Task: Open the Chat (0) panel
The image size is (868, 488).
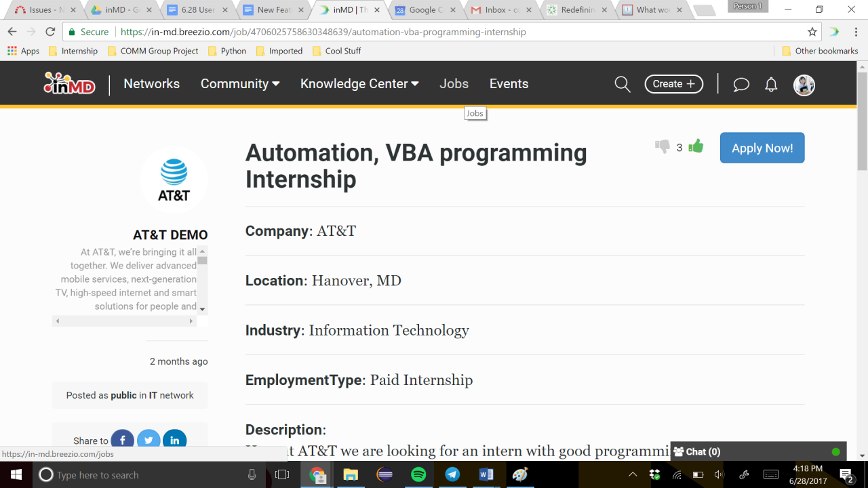Action: [758, 451]
